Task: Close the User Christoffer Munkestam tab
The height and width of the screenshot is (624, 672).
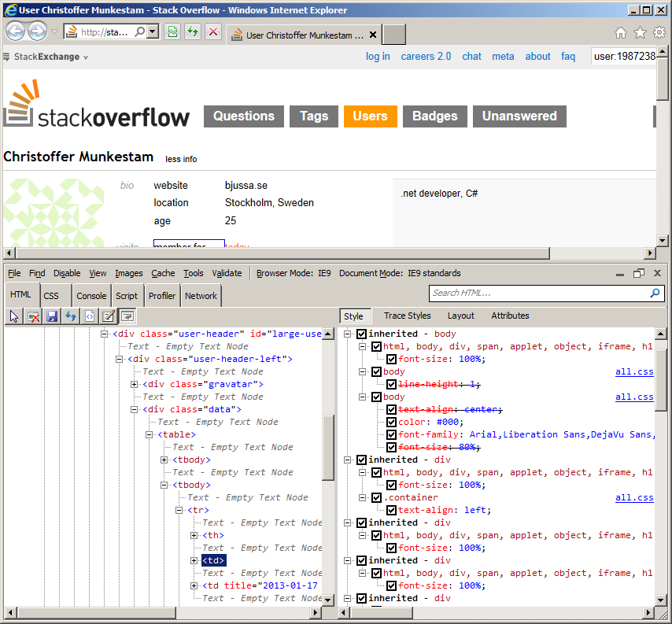Action: tap(373, 35)
